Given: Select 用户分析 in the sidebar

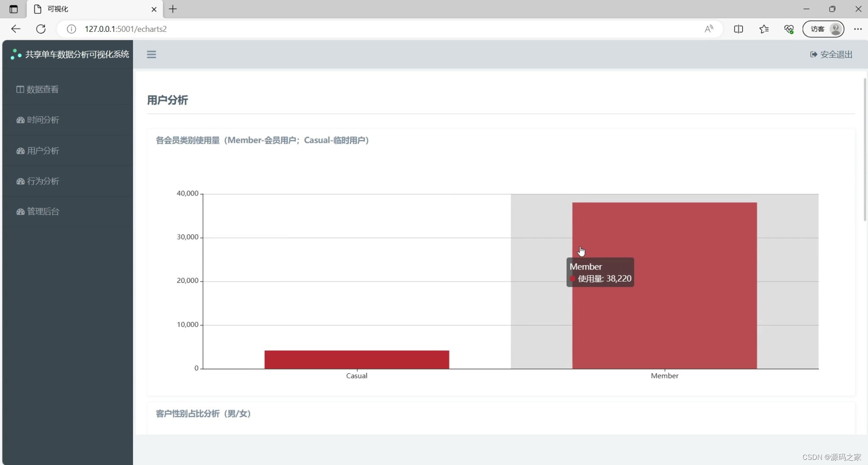Looking at the screenshot, I should click(38, 151).
